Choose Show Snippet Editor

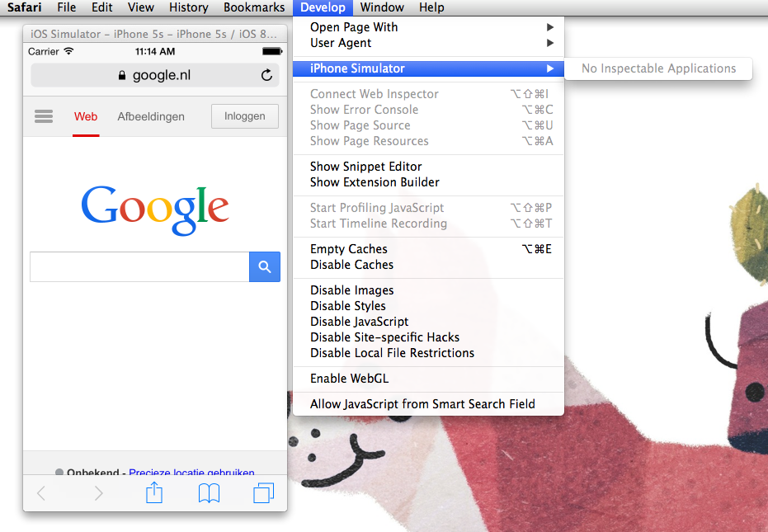(x=429, y=167)
